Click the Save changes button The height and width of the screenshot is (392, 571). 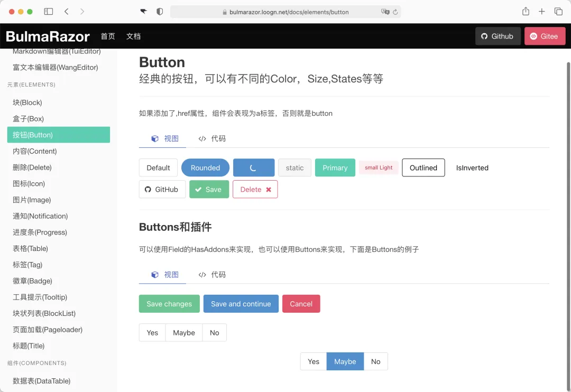[x=169, y=304]
